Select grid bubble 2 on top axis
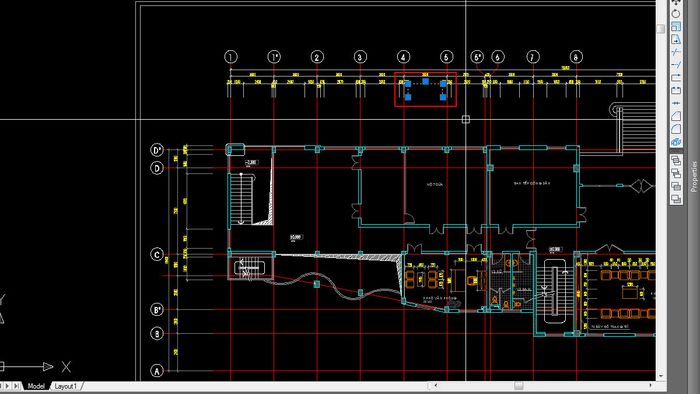The image size is (700, 394). point(317,57)
